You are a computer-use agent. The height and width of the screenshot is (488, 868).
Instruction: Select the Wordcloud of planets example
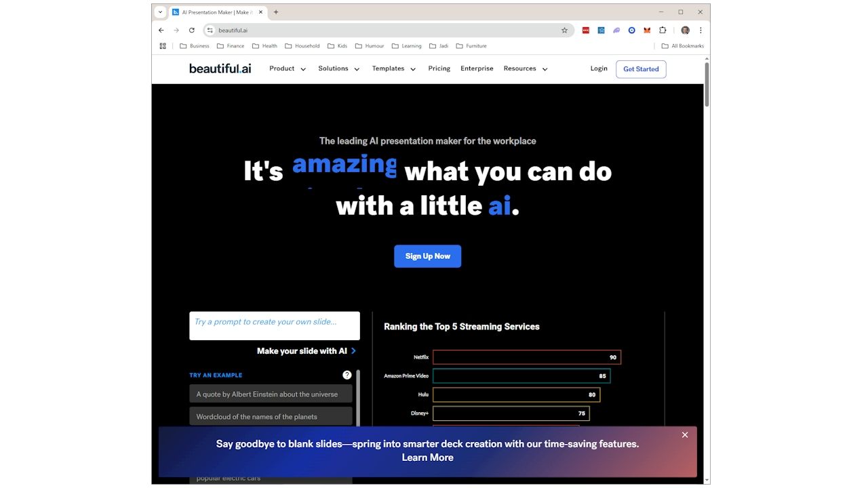[x=271, y=416]
